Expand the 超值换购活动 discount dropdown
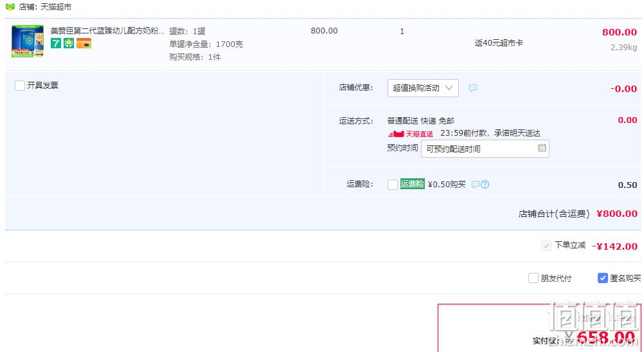 423,88
